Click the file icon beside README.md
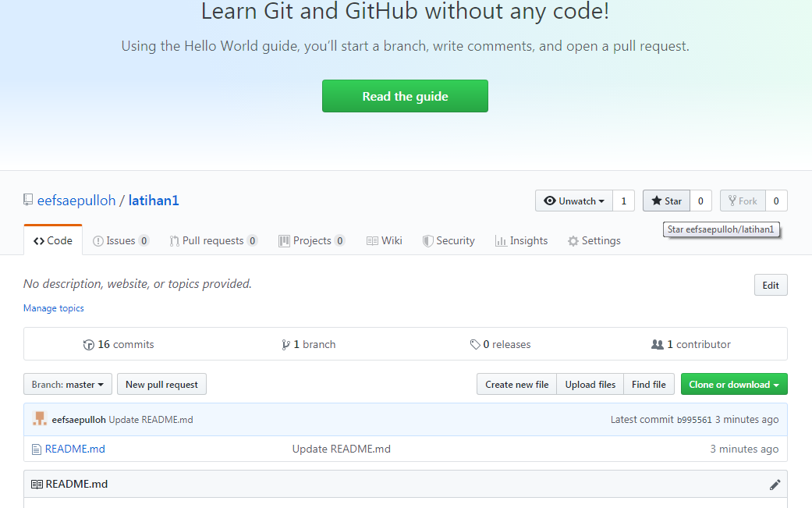812x508 pixels. [36, 449]
